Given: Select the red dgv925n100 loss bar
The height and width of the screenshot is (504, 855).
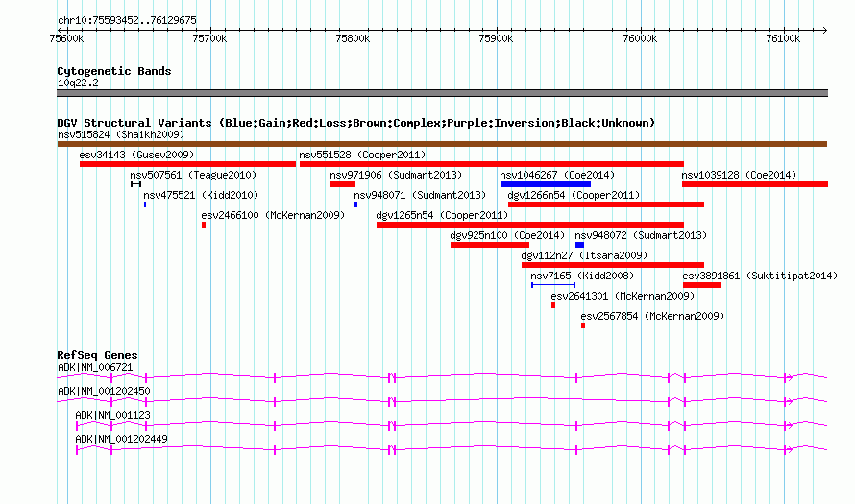Looking at the screenshot, I should [x=490, y=245].
